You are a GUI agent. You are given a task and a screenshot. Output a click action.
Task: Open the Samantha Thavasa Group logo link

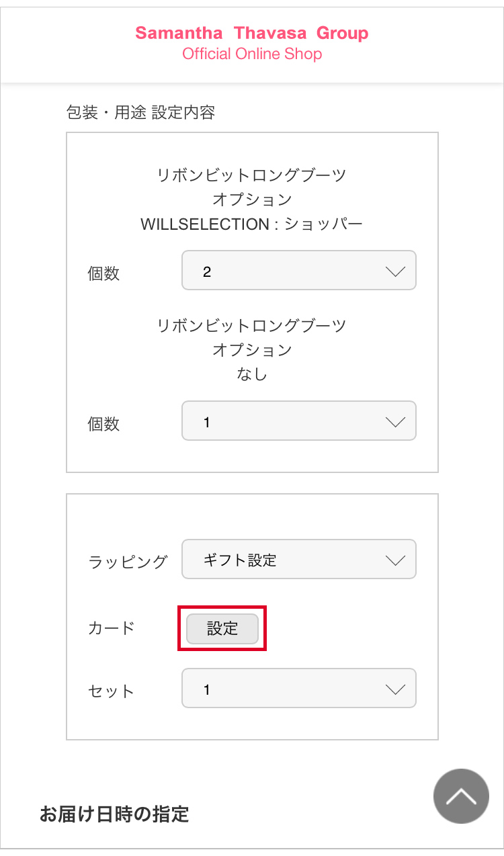252,33
